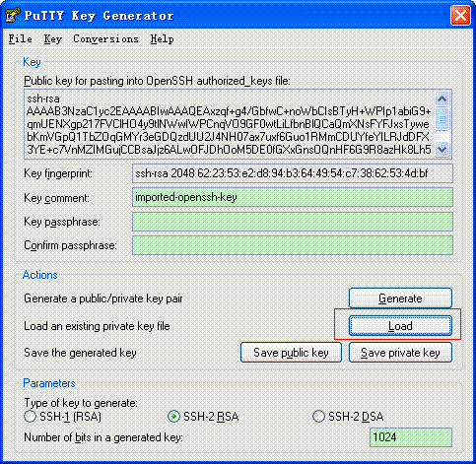The image size is (476, 464).
Task: Click the public key scroll up arrow
Action: pyautogui.click(x=442, y=99)
